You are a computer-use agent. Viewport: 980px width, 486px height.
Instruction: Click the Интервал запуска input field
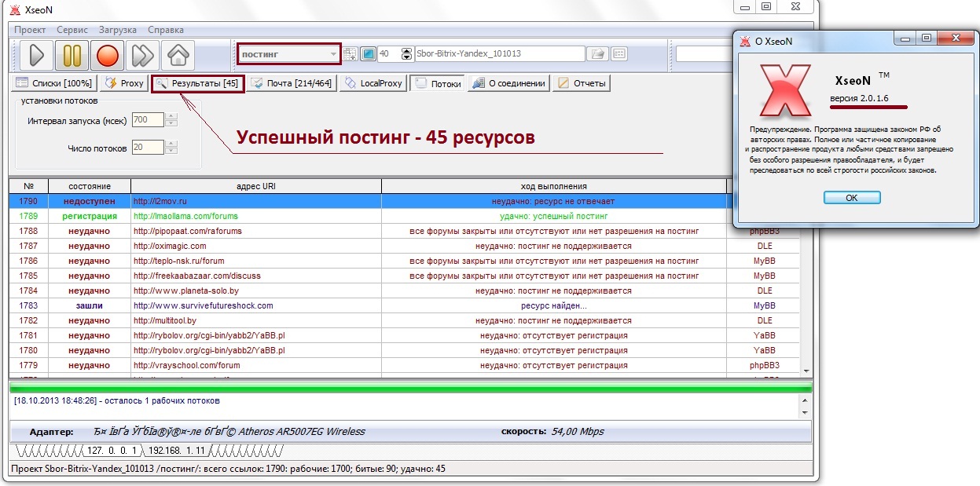148,120
